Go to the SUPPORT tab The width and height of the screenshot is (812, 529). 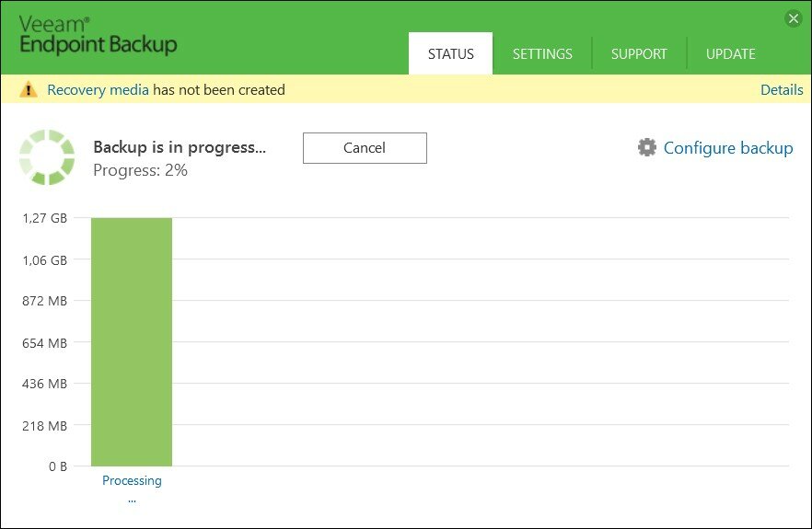pyautogui.click(x=639, y=54)
